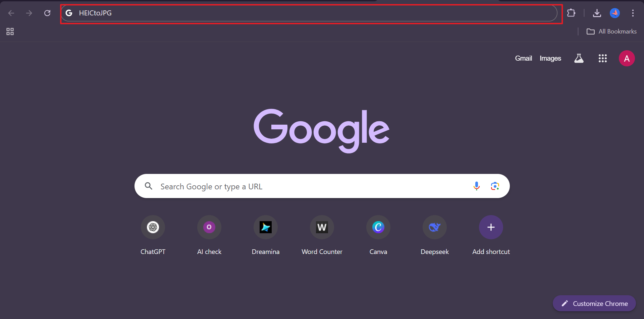Click the tab groups grid icon

pyautogui.click(x=10, y=31)
